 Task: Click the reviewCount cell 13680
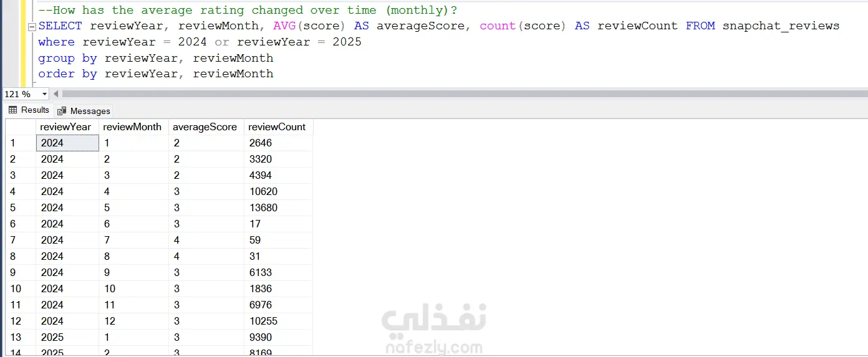pyautogui.click(x=278, y=208)
